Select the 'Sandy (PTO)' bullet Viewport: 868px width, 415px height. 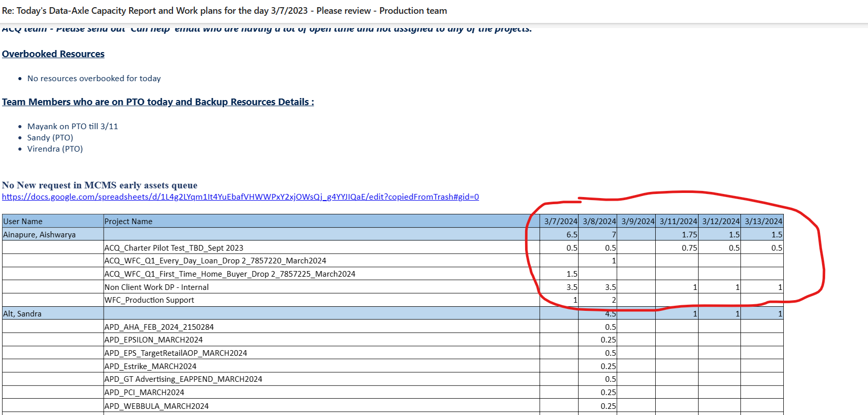coord(50,138)
